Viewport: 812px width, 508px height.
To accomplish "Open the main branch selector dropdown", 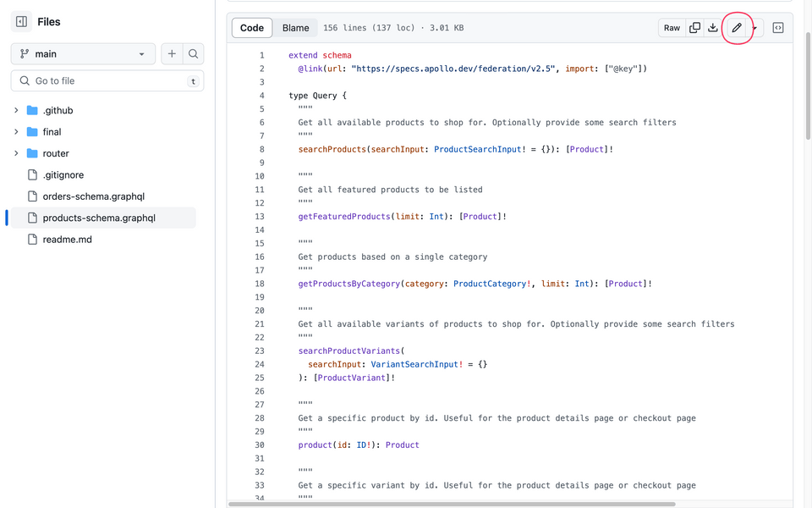I will click(x=83, y=54).
